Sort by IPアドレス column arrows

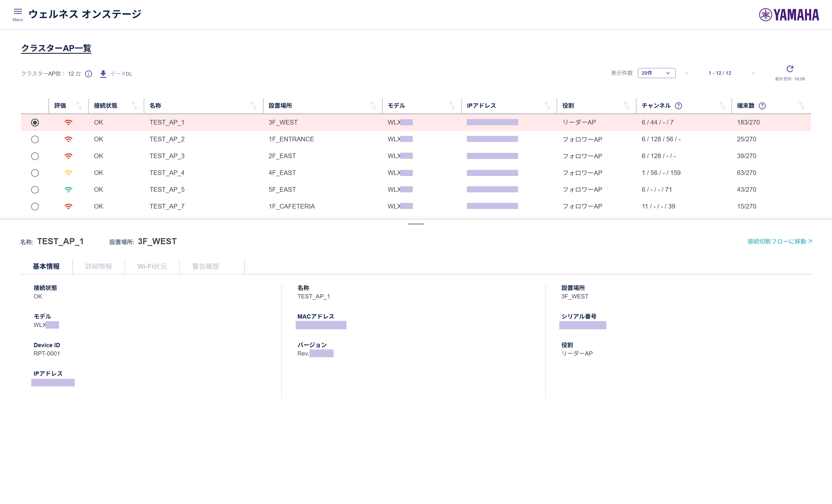pyautogui.click(x=547, y=106)
